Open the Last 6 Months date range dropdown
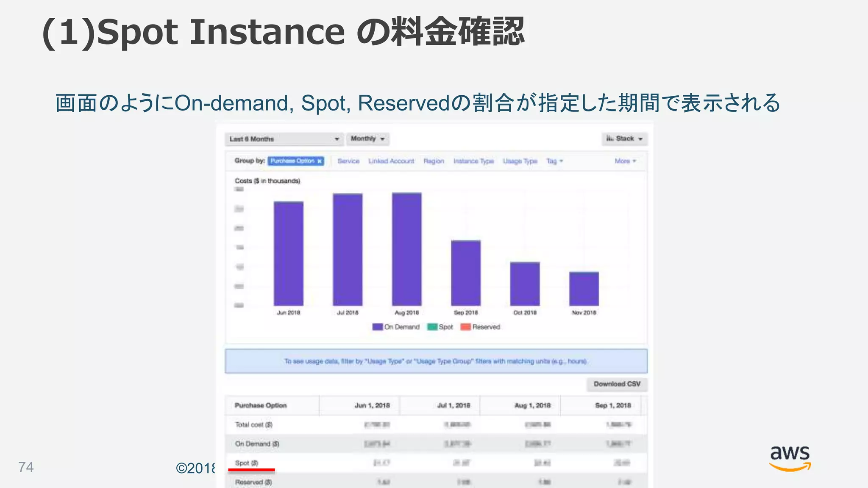Image resolution: width=868 pixels, height=488 pixels. click(284, 139)
